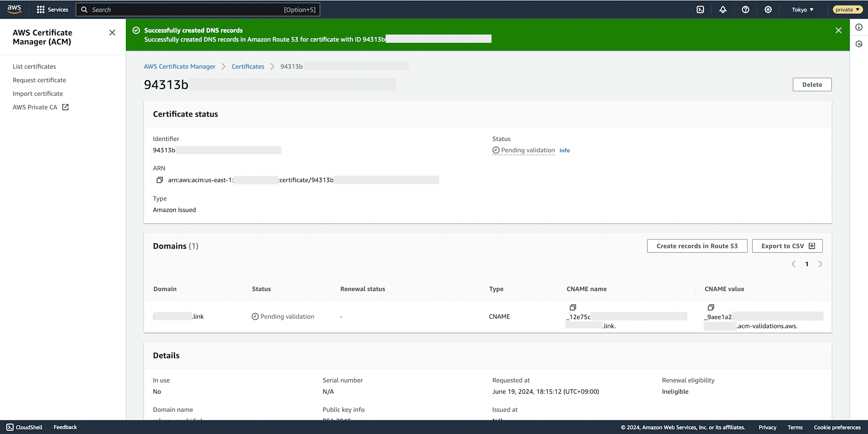The width and height of the screenshot is (868, 434).
Task: Click the Export to CSV button
Action: click(787, 246)
